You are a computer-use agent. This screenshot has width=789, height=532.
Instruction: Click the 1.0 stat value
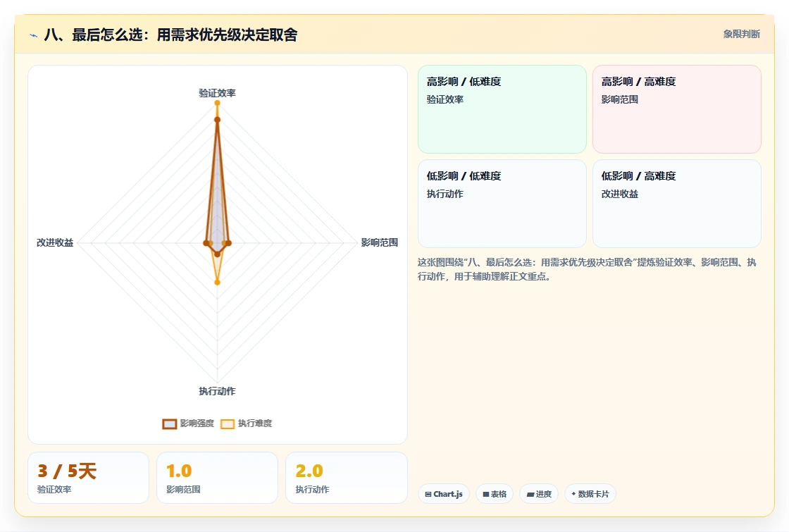179,471
